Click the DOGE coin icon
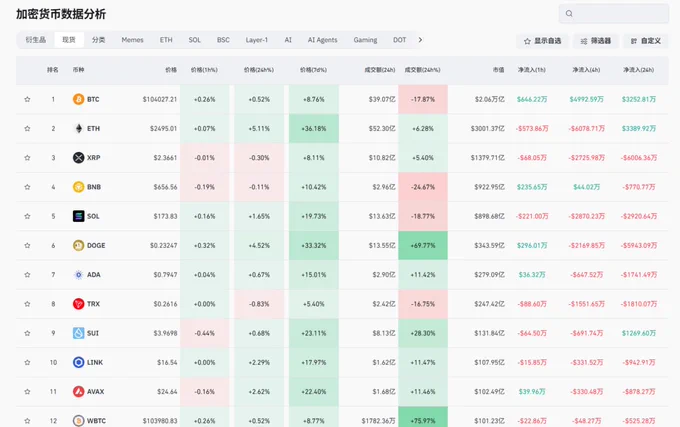680x427 pixels. pyautogui.click(x=78, y=245)
